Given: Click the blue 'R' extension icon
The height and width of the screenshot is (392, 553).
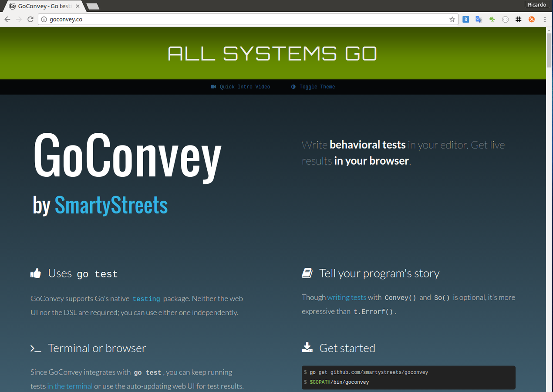Looking at the screenshot, I should [x=465, y=19].
